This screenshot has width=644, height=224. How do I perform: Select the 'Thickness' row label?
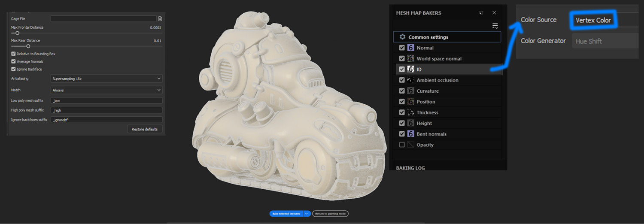click(428, 112)
